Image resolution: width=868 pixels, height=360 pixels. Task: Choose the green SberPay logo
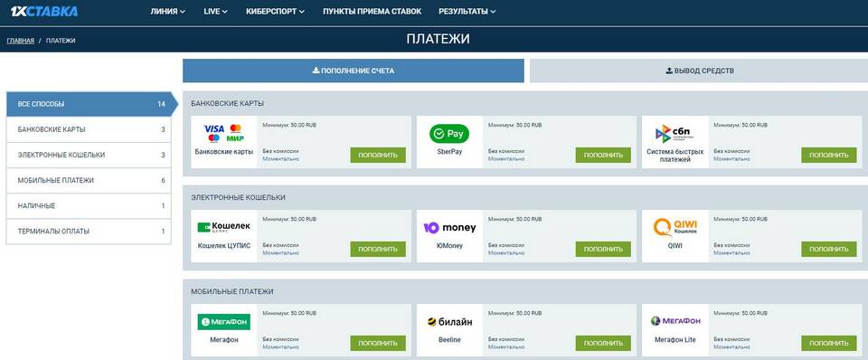[x=449, y=134]
